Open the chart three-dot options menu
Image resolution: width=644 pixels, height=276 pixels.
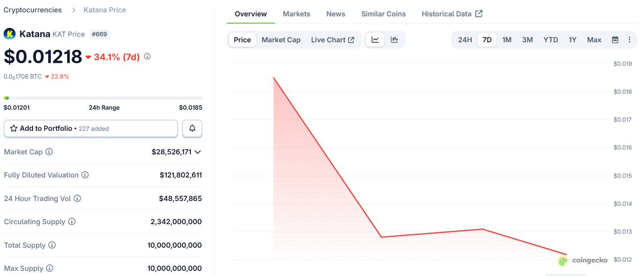[630, 40]
